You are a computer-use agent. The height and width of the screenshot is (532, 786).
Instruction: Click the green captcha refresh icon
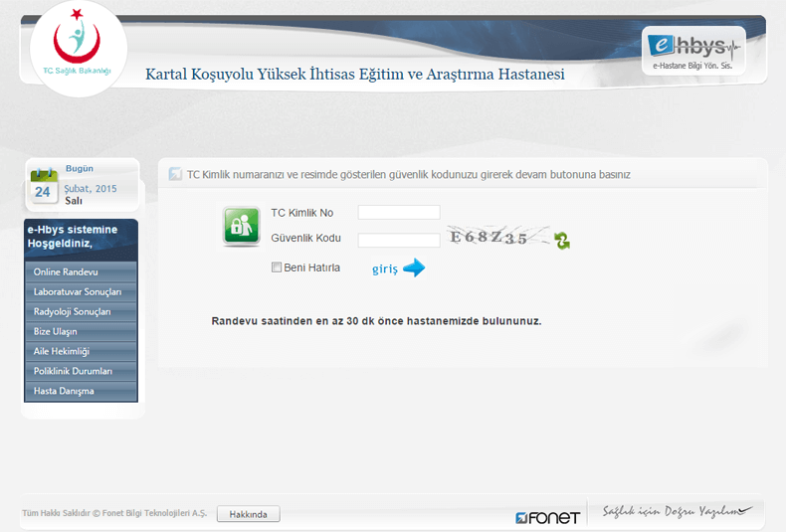pos(562,241)
